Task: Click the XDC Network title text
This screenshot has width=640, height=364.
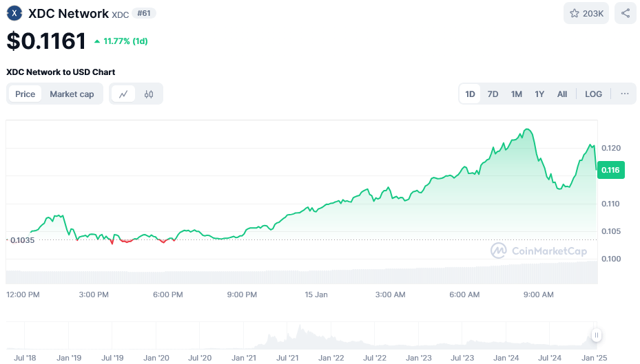Action: (x=69, y=14)
